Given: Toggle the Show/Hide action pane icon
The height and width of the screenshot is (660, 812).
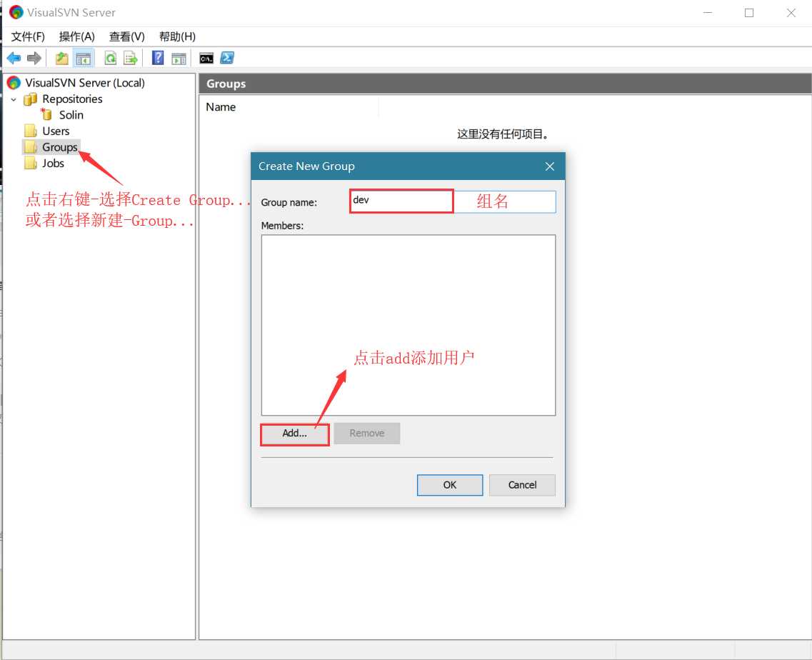Looking at the screenshot, I should pos(179,58).
